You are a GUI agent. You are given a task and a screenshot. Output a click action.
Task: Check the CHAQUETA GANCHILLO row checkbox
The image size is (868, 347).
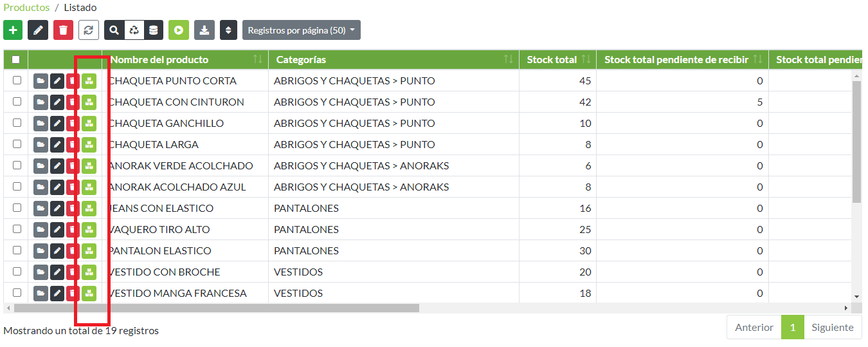17,122
